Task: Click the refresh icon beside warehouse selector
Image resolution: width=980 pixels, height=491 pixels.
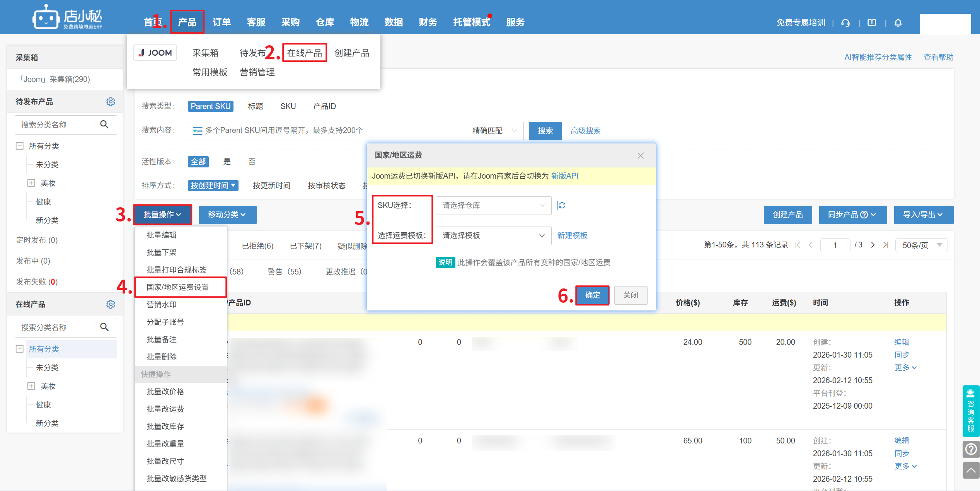Action: 562,205
